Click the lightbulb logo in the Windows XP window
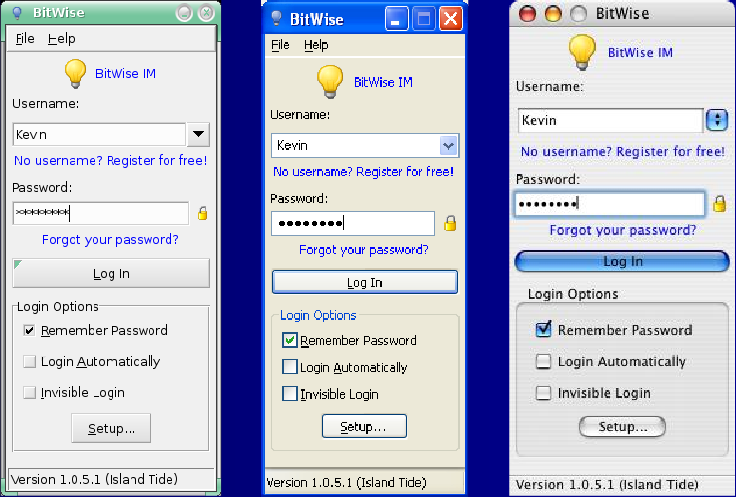 [x=330, y=82]
